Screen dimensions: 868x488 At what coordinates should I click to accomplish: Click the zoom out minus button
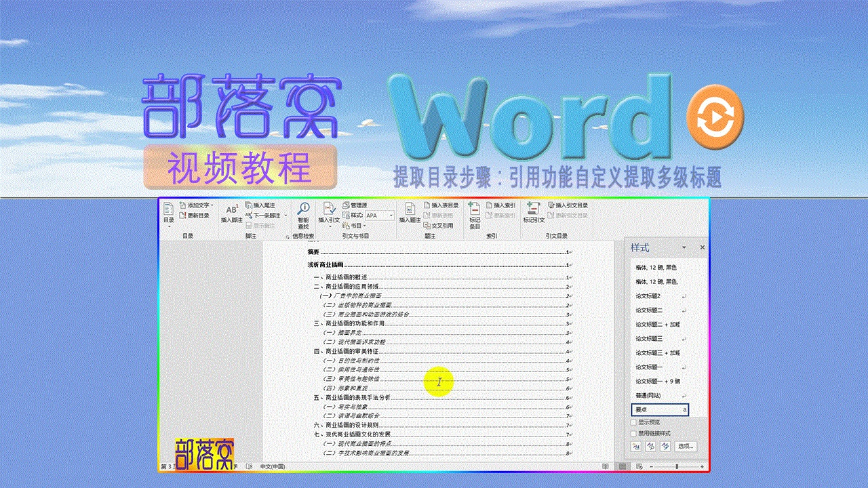coord(652,467)
